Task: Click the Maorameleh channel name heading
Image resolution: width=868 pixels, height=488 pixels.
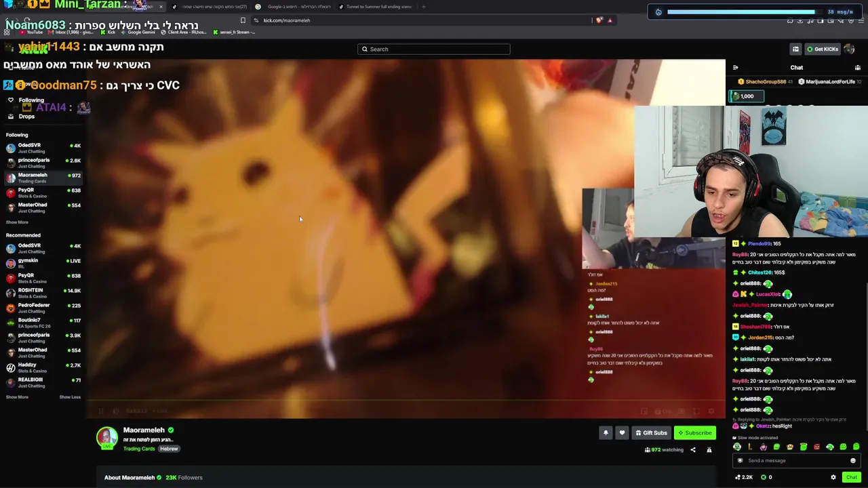Action: [144, 430]
